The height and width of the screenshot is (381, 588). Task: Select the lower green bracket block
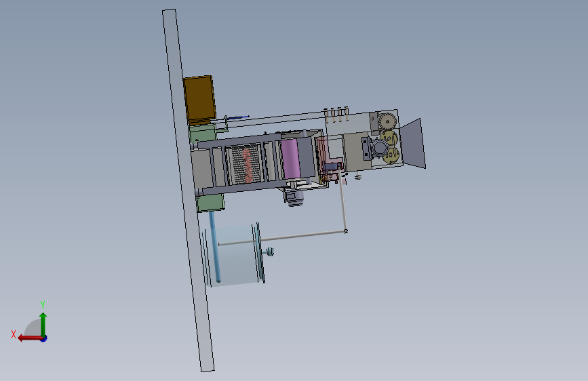pos(210,203)
